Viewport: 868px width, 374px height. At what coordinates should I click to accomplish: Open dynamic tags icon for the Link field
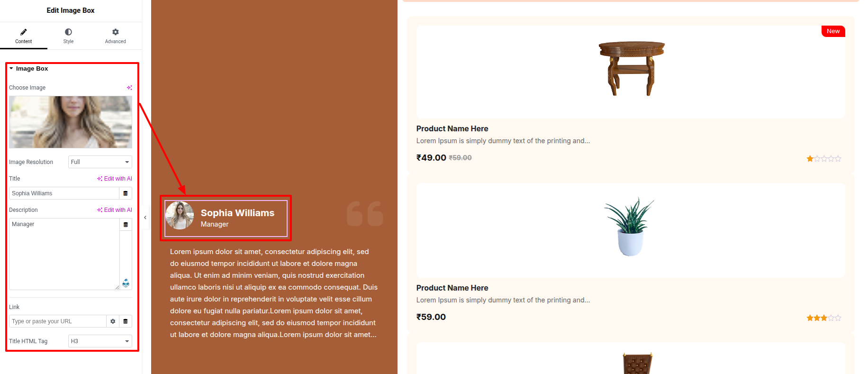click(126, 321)
